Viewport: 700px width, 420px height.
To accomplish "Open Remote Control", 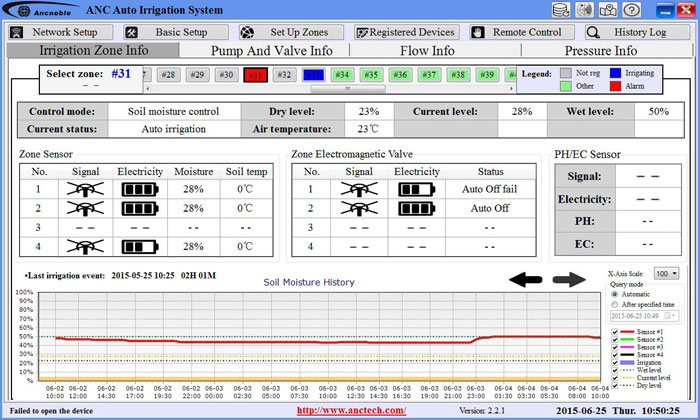I will (522, 32).
